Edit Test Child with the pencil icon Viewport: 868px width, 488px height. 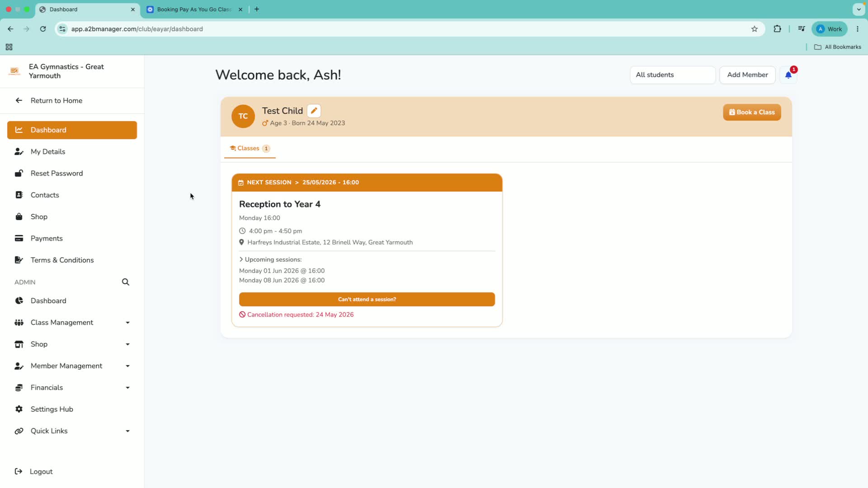(314, 111)
